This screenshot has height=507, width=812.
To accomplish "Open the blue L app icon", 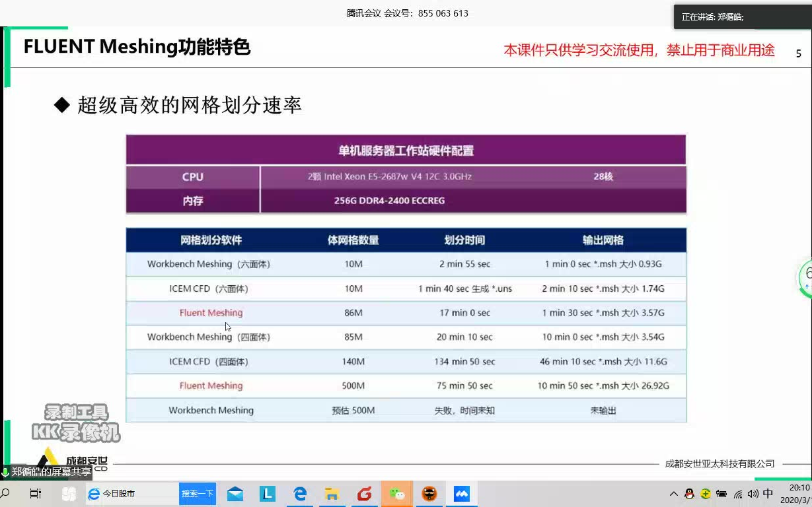I will pyautogui.click(x=266, y=493).
